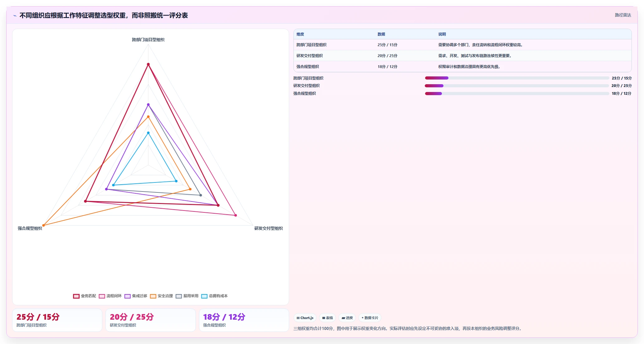This screenshot has width=644, height=344.
Task: Click the 表格 chip
Action: (x=327, y=318)
